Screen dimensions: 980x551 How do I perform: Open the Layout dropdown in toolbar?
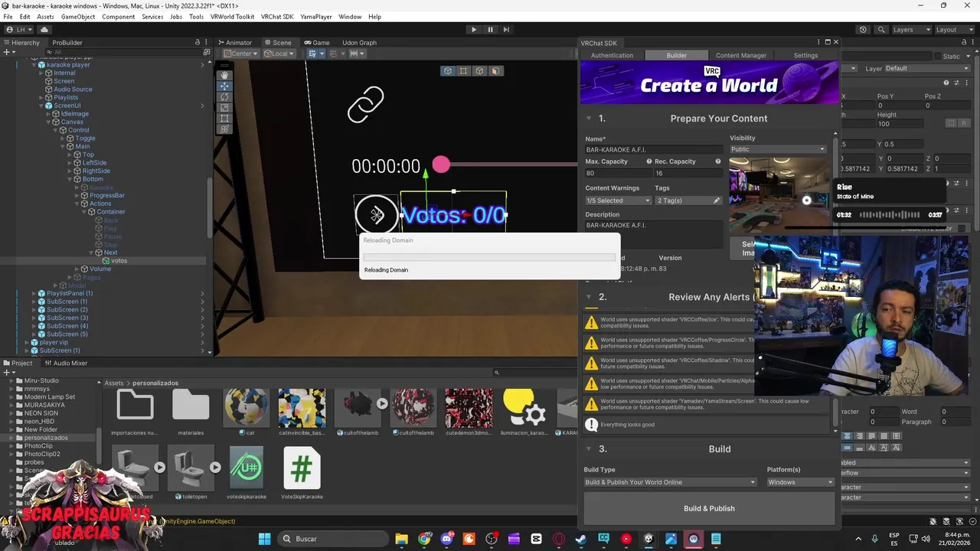955,29
